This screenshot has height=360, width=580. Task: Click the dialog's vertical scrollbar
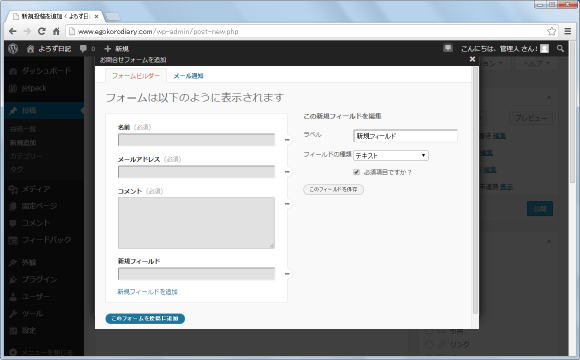475,191
